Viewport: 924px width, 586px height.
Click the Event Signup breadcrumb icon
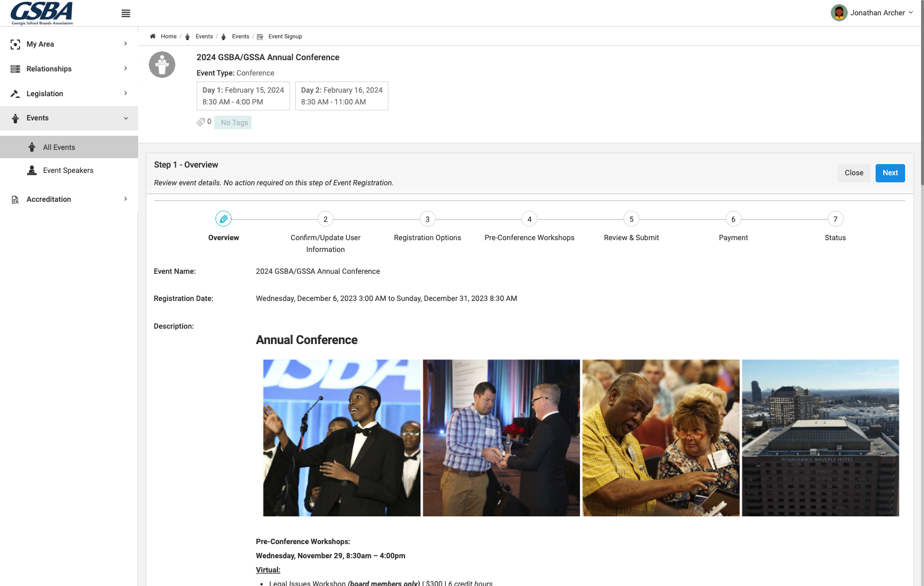260,37
